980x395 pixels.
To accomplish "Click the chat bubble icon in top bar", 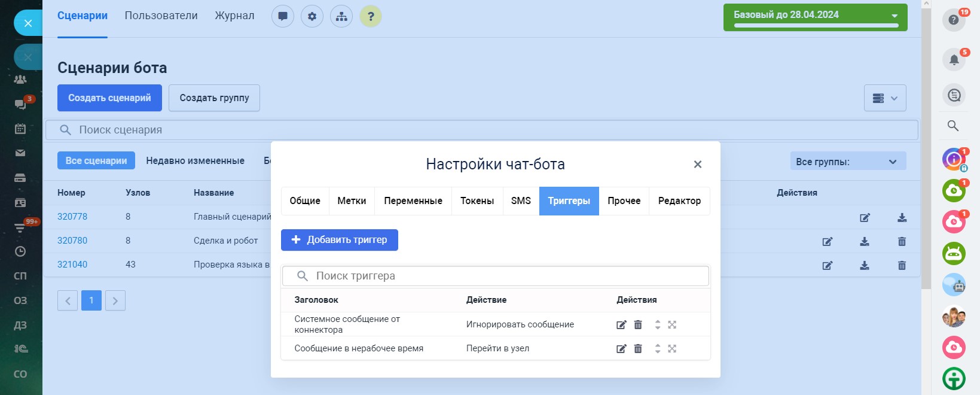I will click(283, 16).
